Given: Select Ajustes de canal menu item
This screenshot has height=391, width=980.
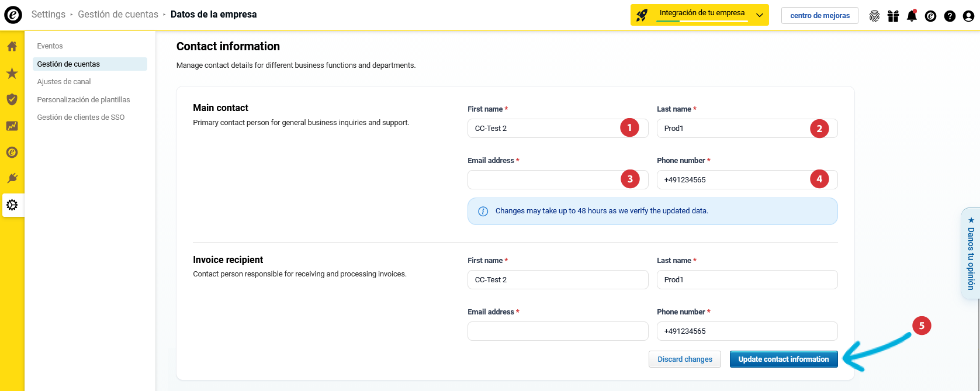Looking at the screenshot, I should point(64,82).
